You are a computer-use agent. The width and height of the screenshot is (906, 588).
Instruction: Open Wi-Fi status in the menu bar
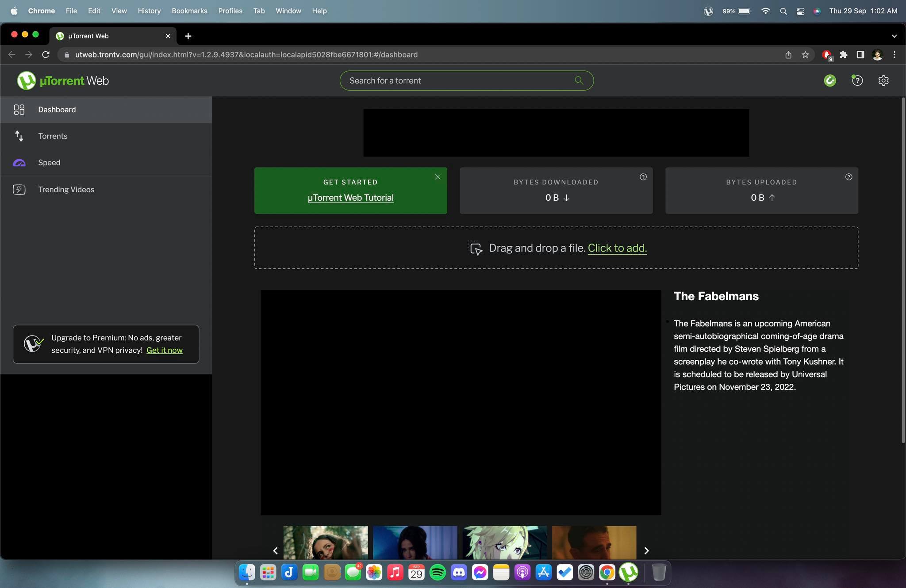tap(765, 11)
